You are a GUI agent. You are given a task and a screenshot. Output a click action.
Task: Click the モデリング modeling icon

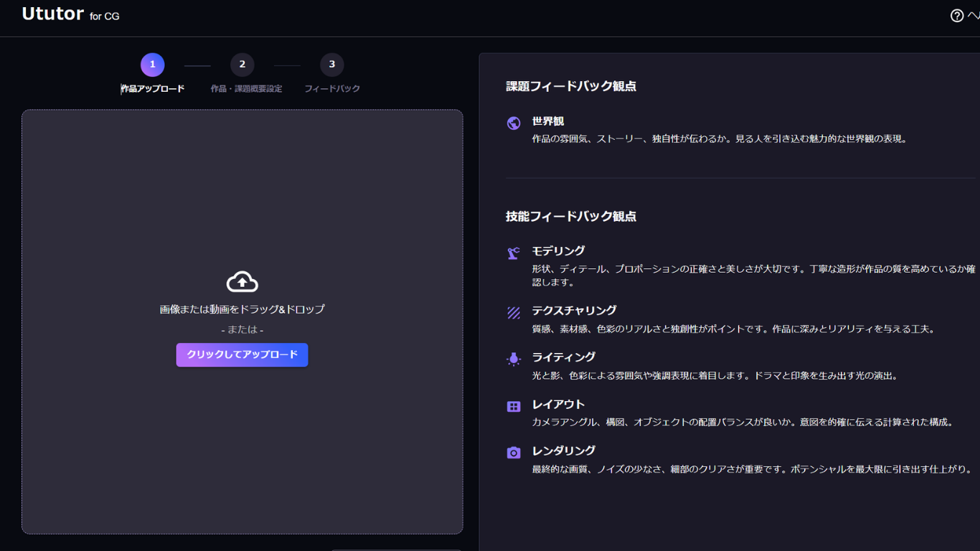coord(514,253)
